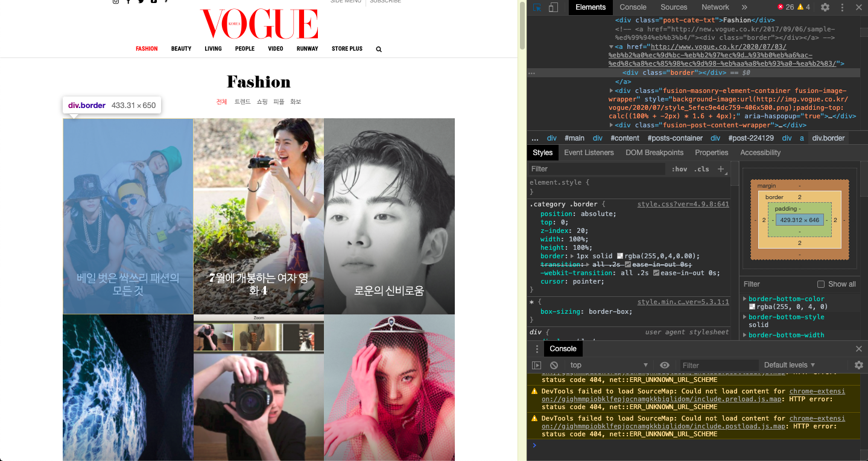Viewport: 868px width, 461px height.
Task: Collapse the anchor href element node
Action: (612, 46)
